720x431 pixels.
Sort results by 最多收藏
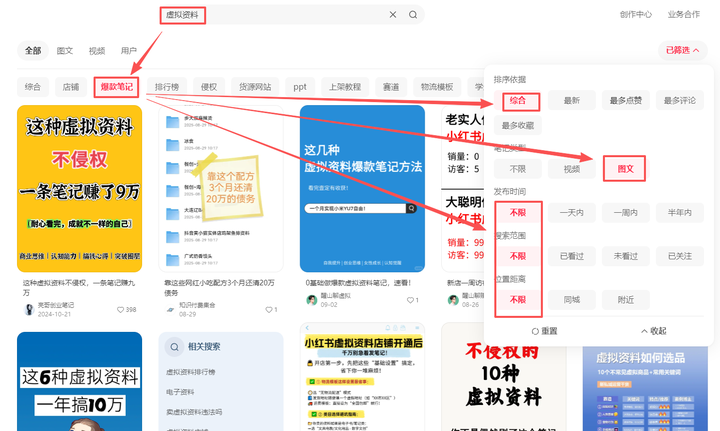518,125
